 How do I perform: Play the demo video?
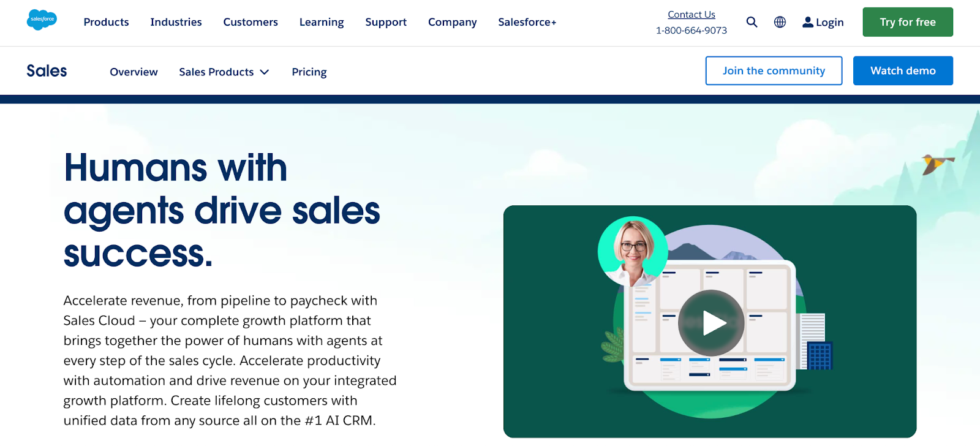click(x=710, y=323)
